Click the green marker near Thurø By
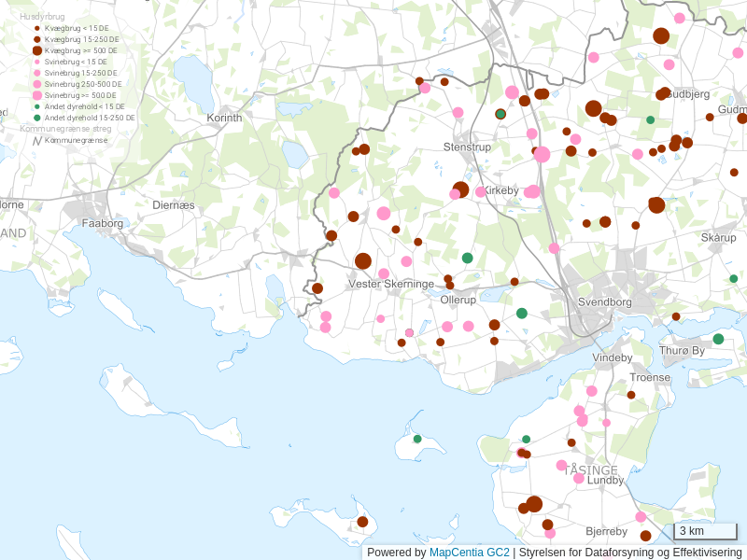Image resolution: width=747 pixels, height=560 pixels. [x=718, y=339]
